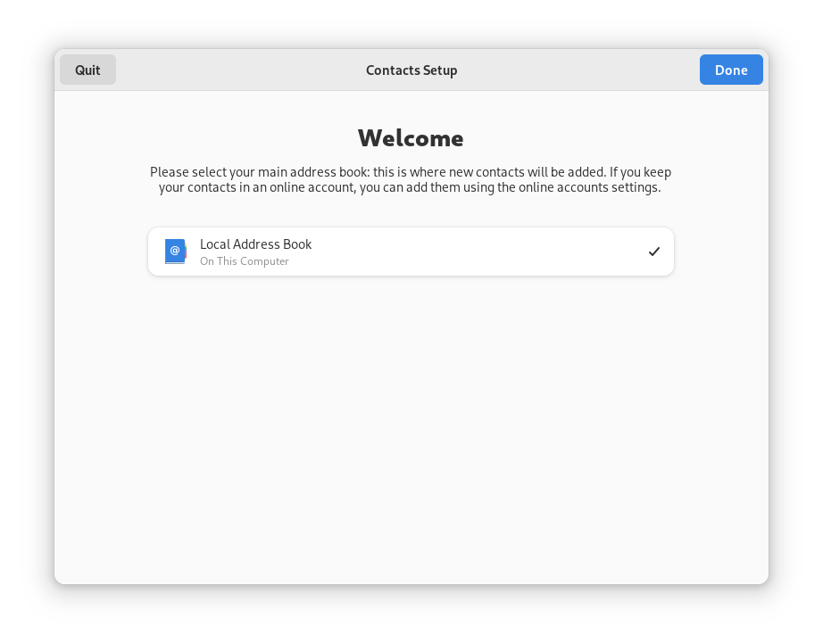
Task: Click the blue address book icon
Action: [x=175, y=252]
